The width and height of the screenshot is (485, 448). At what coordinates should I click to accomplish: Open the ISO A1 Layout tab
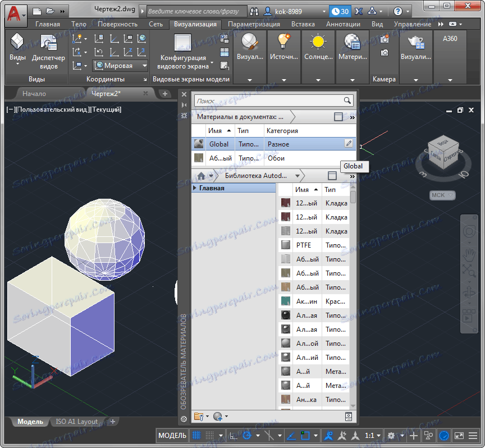click(76, 422)
